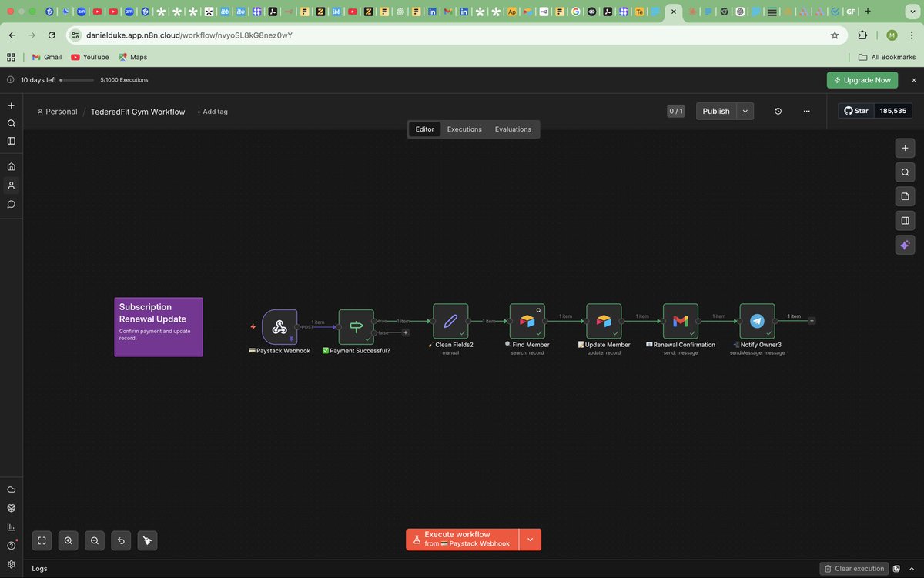This screenshot has width=924, height=578.
Task: Zoom in on the canvas
Action: click(69, 541)
